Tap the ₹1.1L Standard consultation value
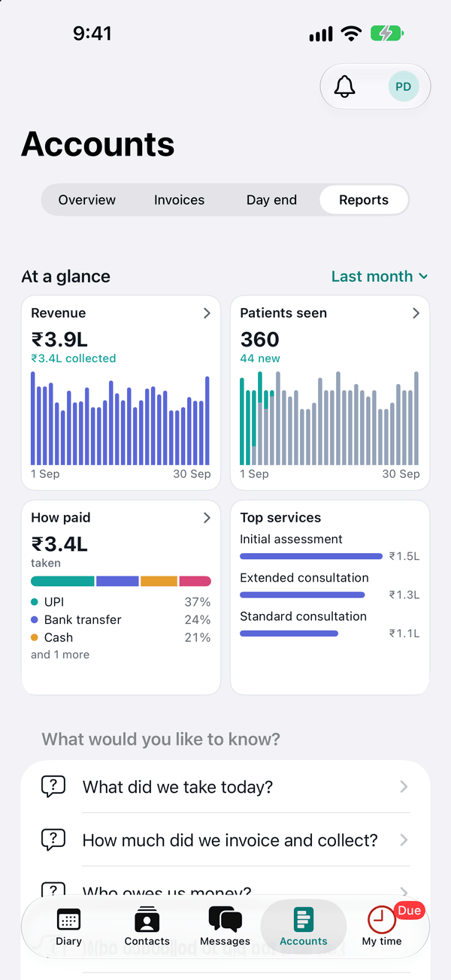This screenshot has height=980, width=451. click(404, 634)
